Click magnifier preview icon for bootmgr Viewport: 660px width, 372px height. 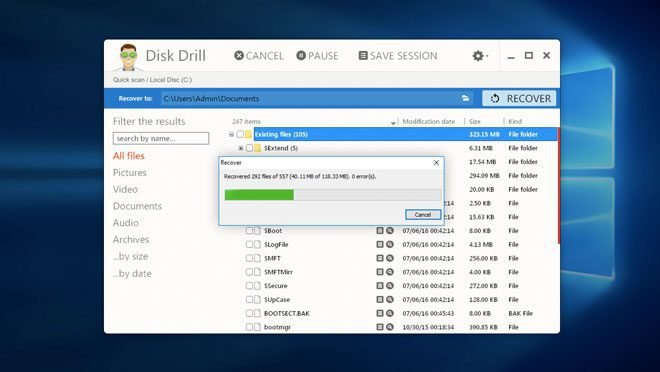point(390,327)
